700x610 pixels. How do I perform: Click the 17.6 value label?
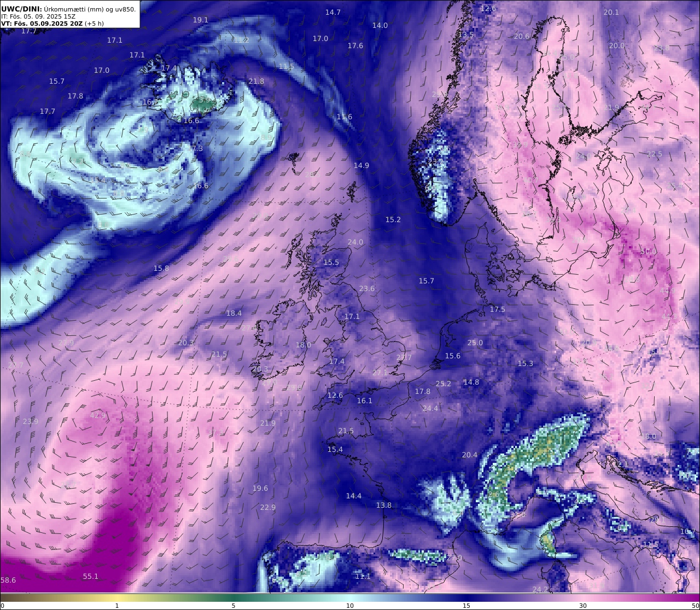pos(355,45)
